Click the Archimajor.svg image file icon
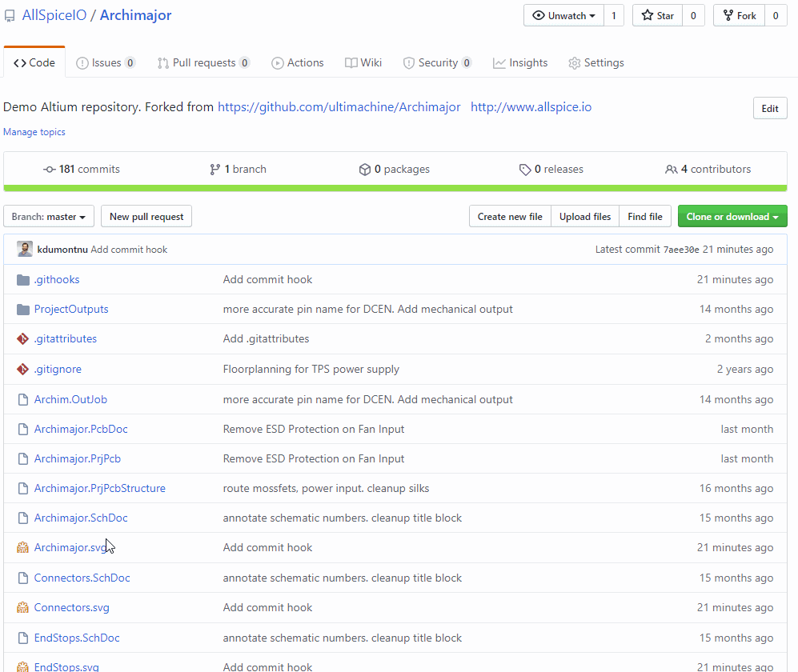The image size is (798, 672). (23, 547)
